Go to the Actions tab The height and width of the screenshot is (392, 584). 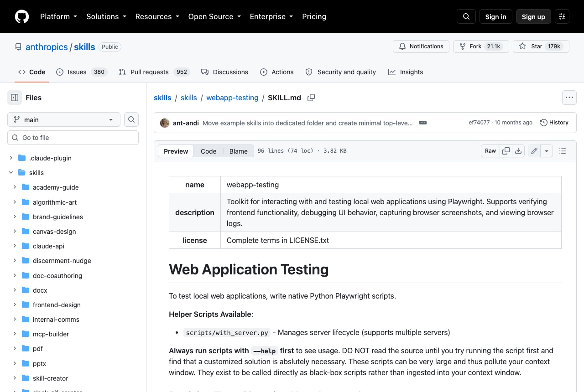click(277, 72)
